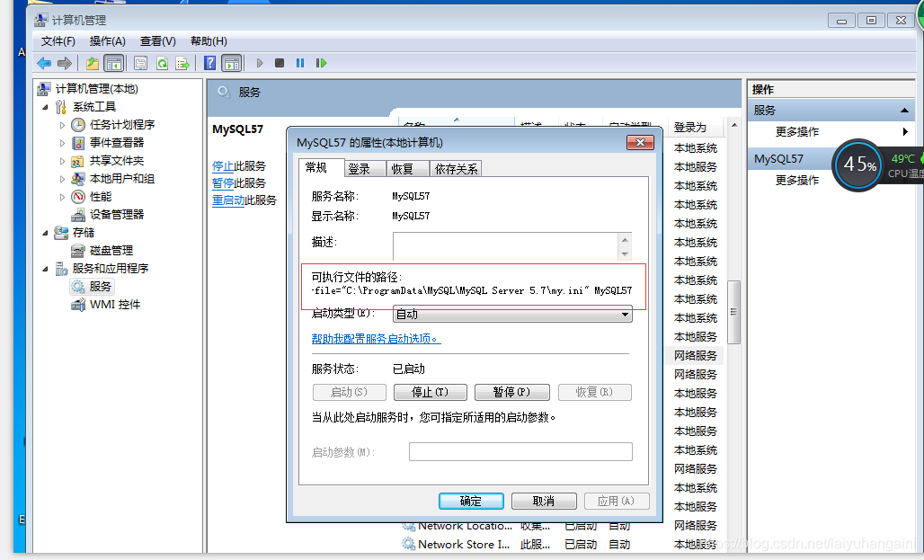Collapse the 服务和应用程序 tree node
This screenshot has width=924, height=560.
tap(45, 270)
